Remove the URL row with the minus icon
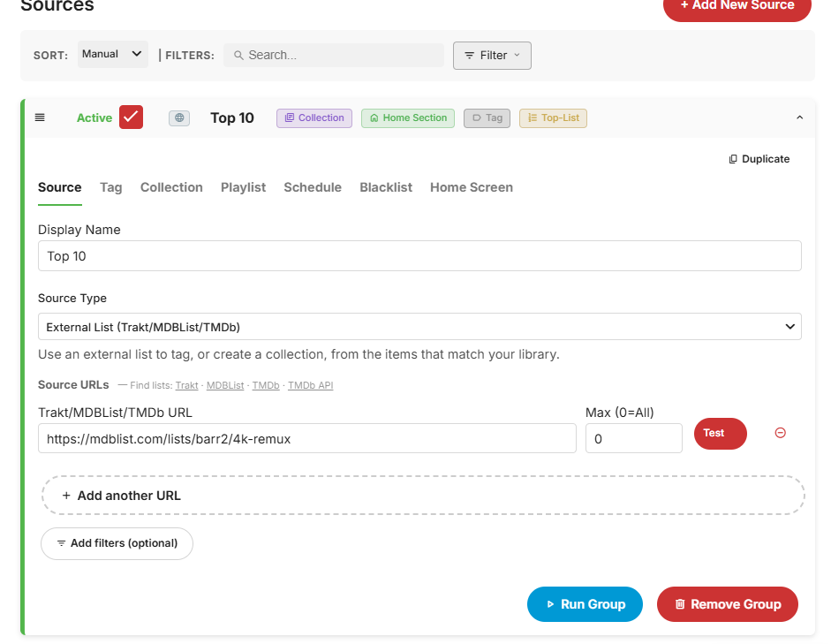 (780, 433)
